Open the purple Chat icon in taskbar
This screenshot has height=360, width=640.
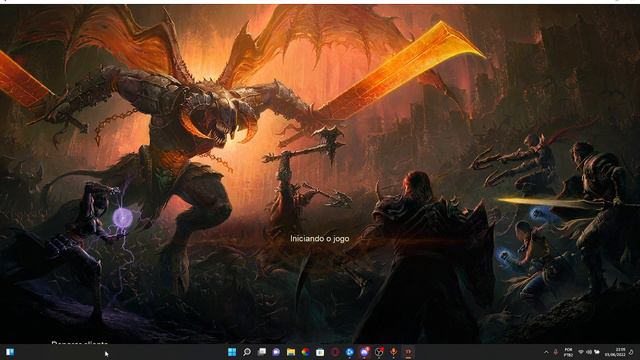click(x=276, y=352)
